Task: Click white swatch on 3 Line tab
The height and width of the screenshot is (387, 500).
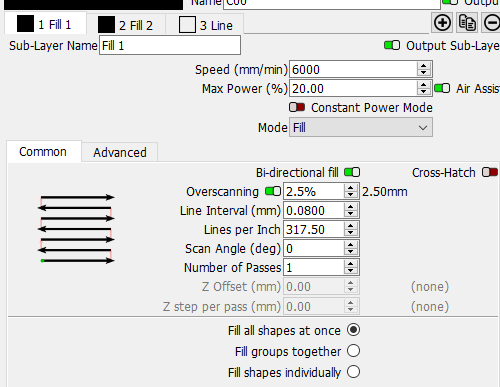Action: point(187,25)
